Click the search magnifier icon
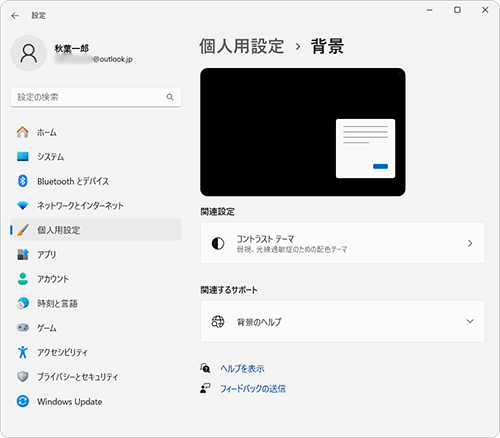Screen dimensions: 500x438 170,97
